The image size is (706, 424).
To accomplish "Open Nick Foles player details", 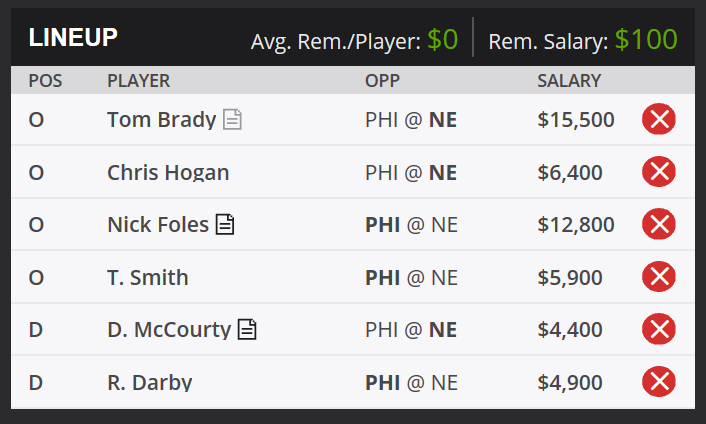I will pyautogui.click(x=158, y=225).
